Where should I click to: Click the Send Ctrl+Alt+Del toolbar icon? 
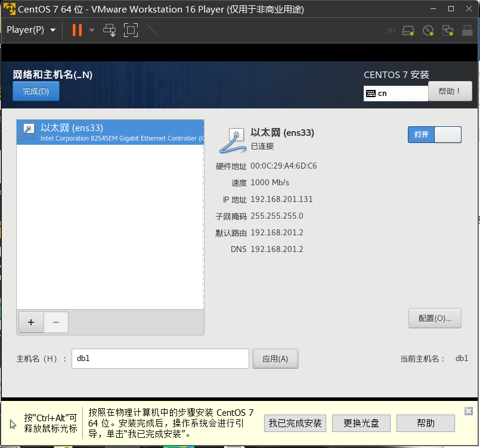pyautogui.click(x=110, y=30)
